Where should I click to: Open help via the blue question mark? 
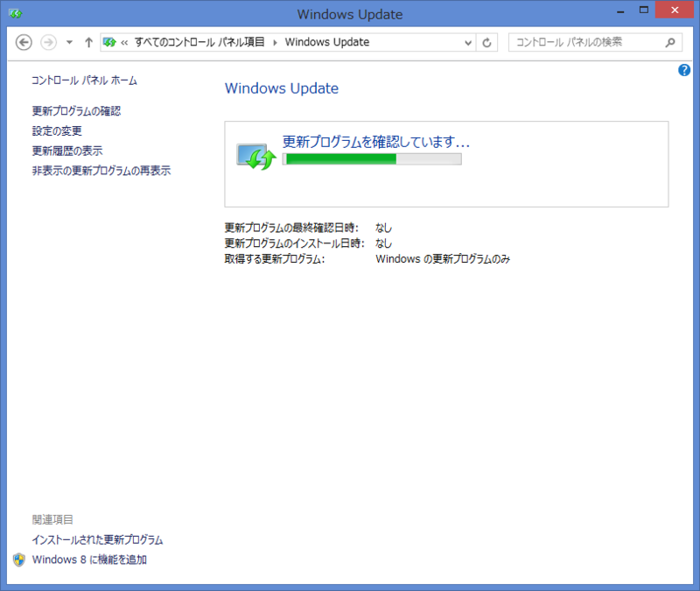point(684,70)
